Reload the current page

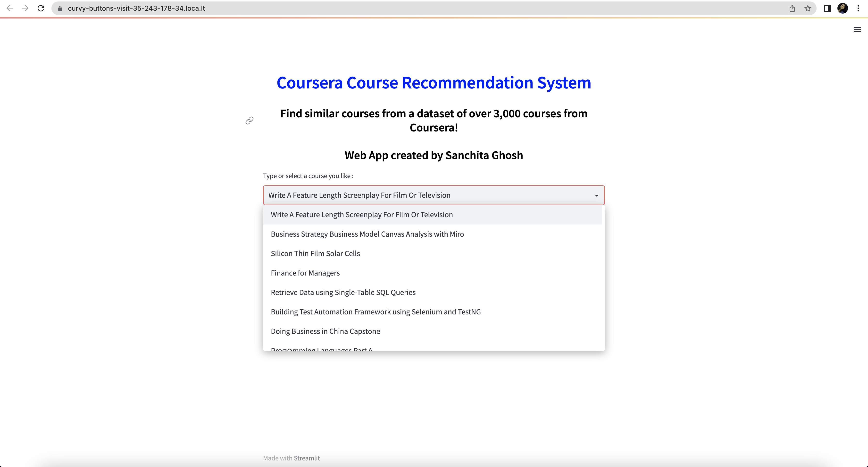click(x=41, y=9)
